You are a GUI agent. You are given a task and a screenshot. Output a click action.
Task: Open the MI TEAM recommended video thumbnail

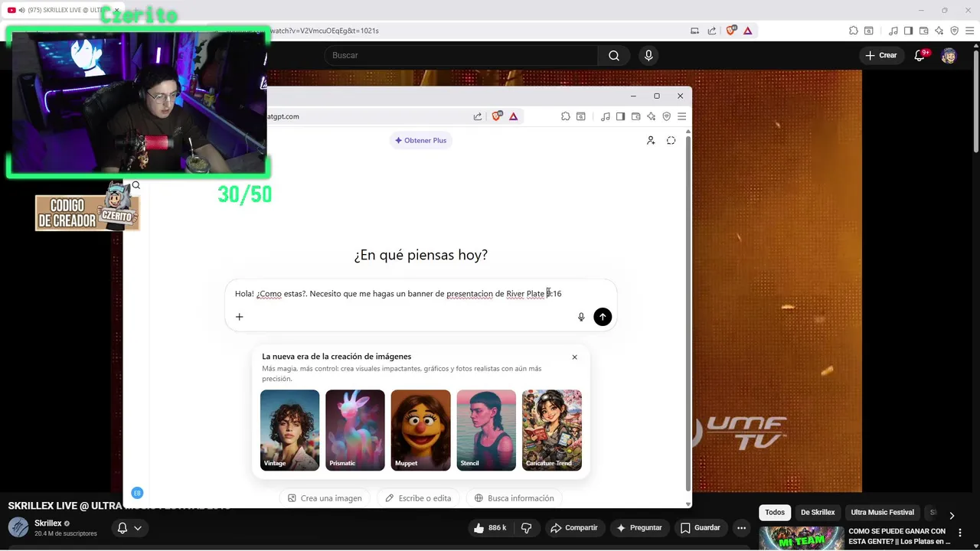(802, 538)
